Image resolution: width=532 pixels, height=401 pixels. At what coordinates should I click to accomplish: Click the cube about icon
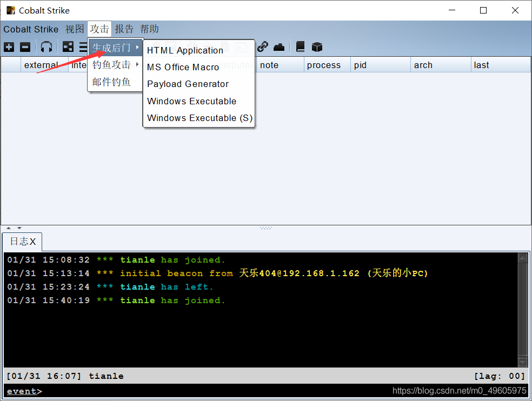(x=317, y=47)
